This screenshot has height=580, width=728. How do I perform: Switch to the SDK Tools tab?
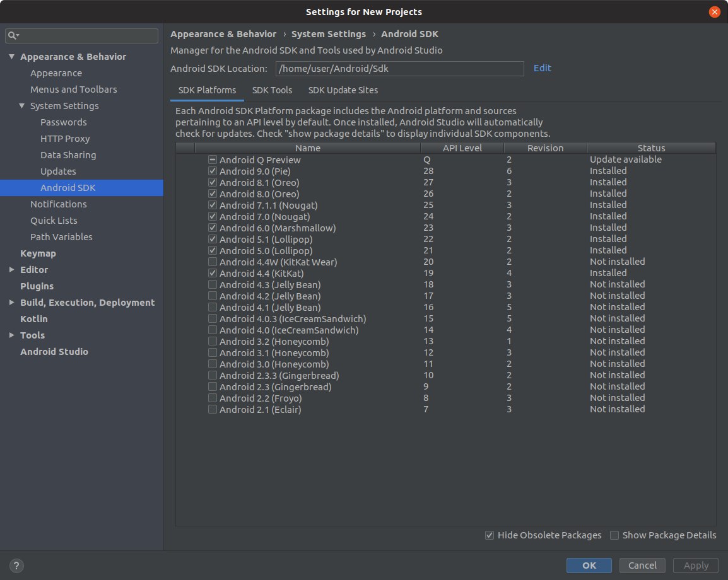coord(272,90)
